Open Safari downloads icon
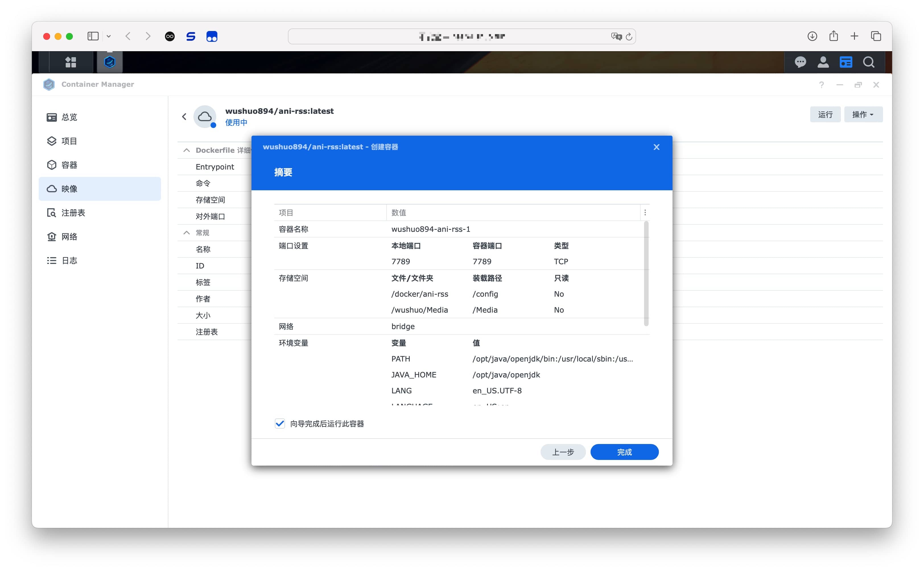This screenshot has width=924, height=570. point(812,36)
